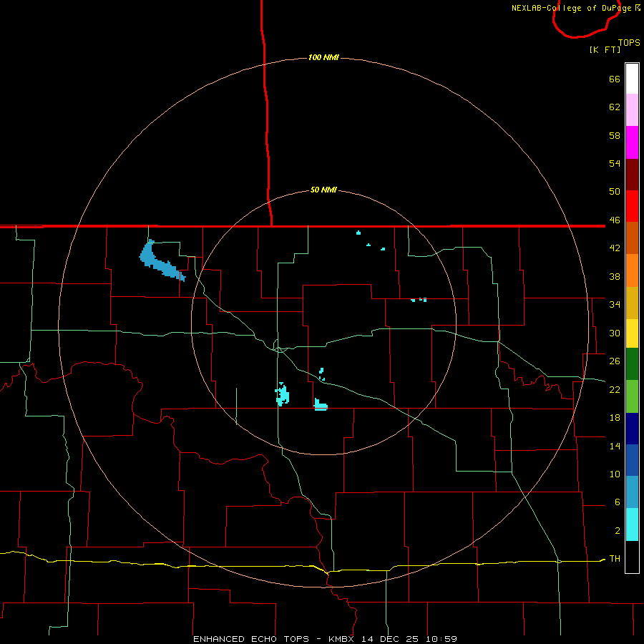This screenshot has width=644, height=644.
Task: Select the medium blue legend swatch near 10
Action: (x=632, y=460)
